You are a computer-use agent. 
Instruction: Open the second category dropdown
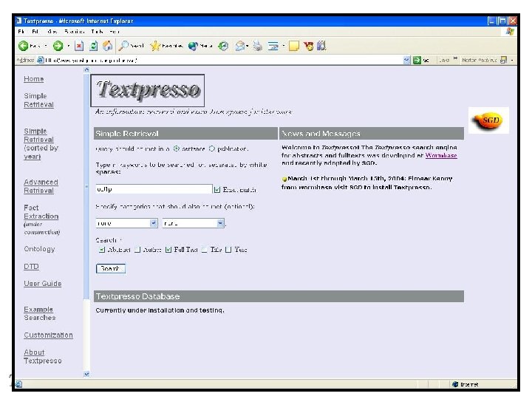(x=194, y=223)
